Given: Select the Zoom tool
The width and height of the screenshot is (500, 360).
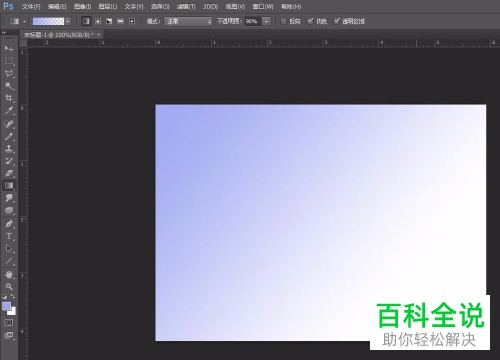Looking at the screenshot, I should click(9, 287).
